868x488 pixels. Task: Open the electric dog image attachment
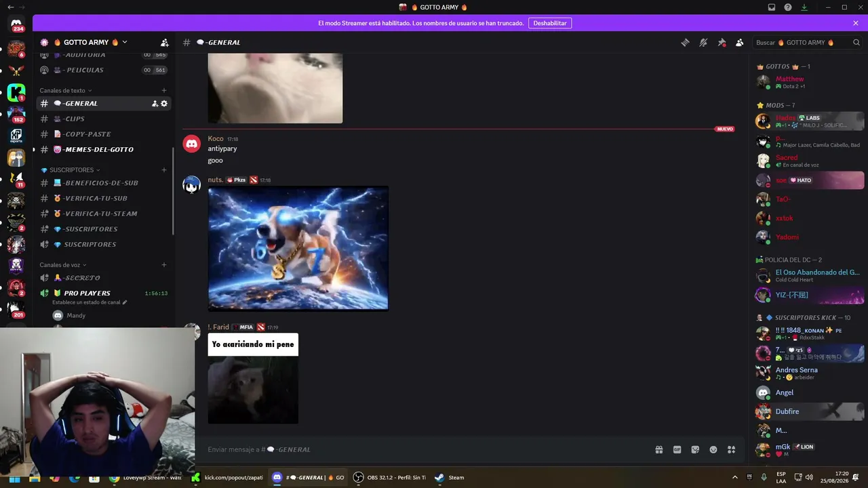tap(298, 248)
